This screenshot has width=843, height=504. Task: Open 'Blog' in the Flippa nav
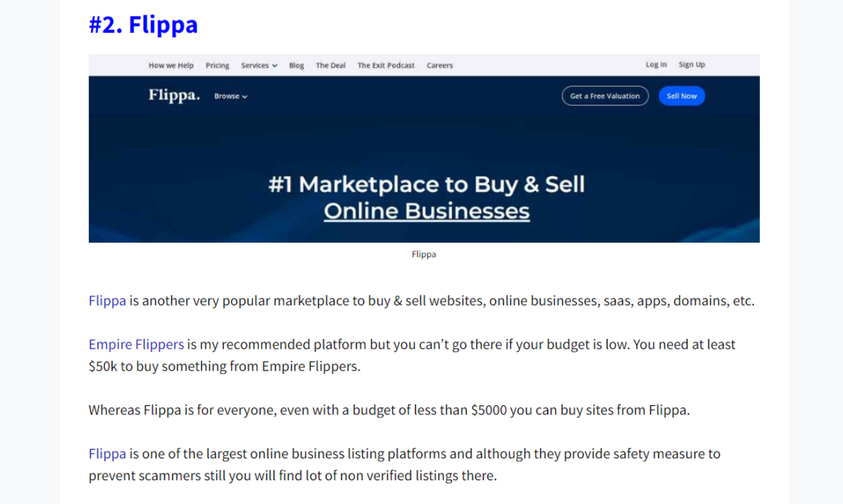point(297,66)
